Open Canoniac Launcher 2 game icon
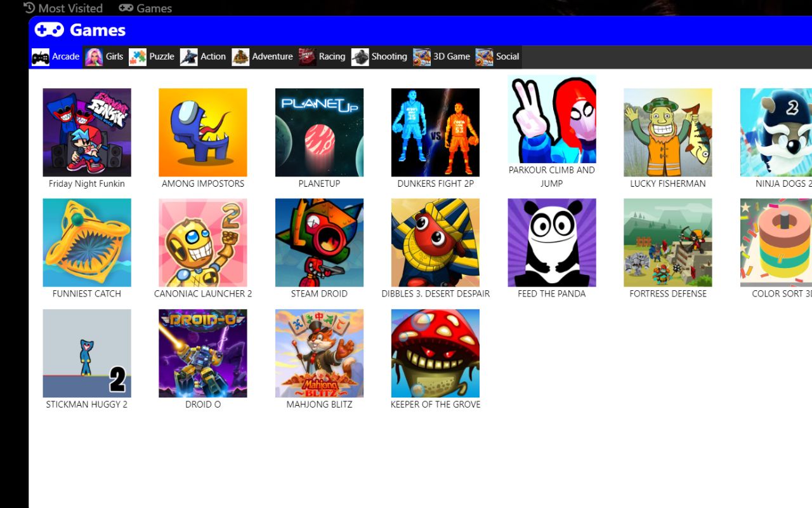The width and height of the screenshot is (812, 508). pos(203,243)
